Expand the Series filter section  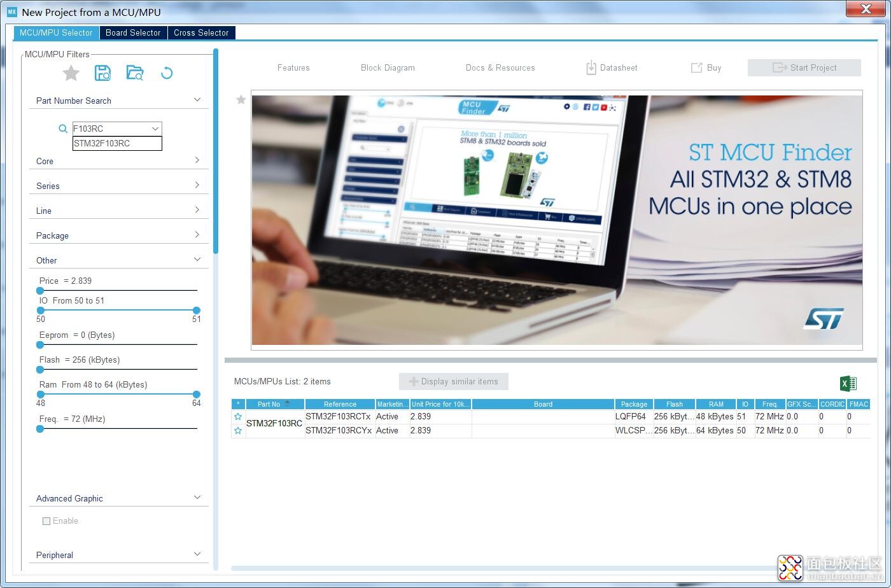(197, 185)
